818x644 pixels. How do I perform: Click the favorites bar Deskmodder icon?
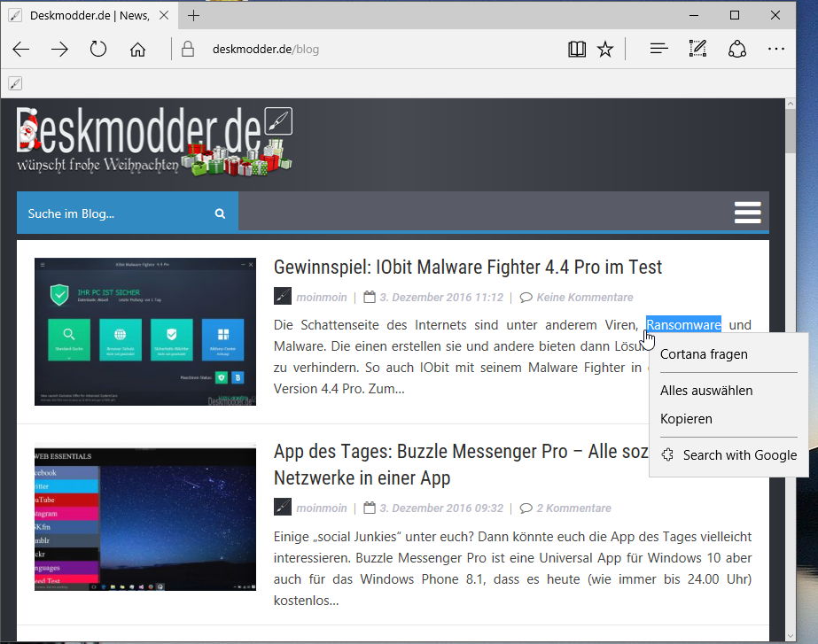coord(15,83)
